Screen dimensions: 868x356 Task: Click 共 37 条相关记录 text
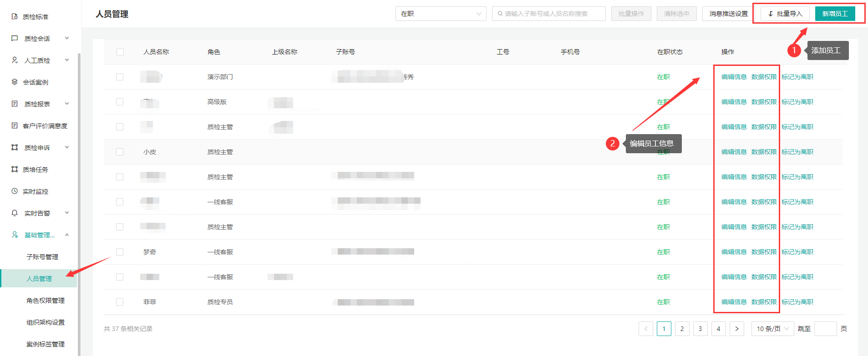128,329
